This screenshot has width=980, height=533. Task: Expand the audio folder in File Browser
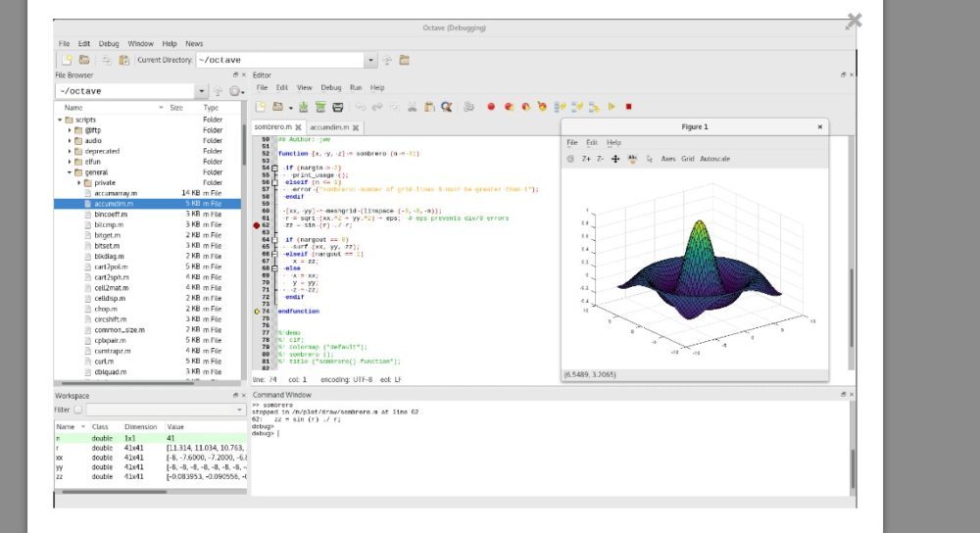[71, 140]
